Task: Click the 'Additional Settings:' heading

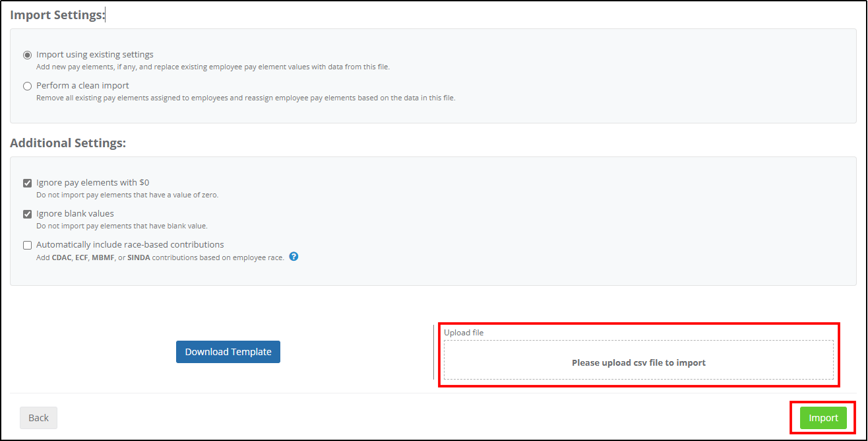Action: 68,143
